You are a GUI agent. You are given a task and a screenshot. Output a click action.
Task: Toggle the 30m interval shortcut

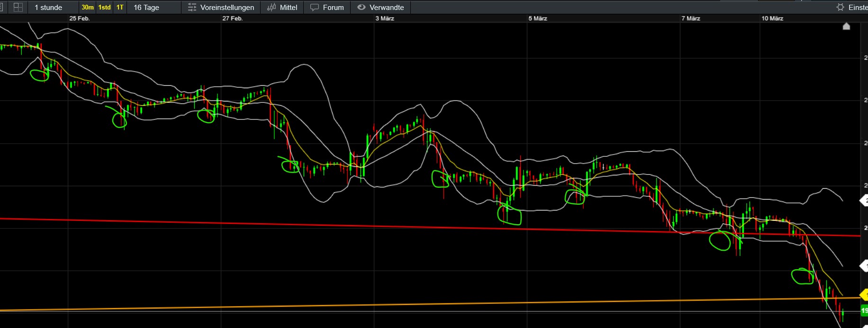click(x=88, y=7)
